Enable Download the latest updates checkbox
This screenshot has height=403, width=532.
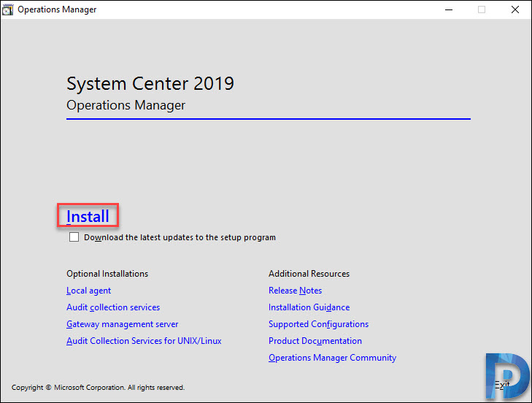[x=74, y=237]
